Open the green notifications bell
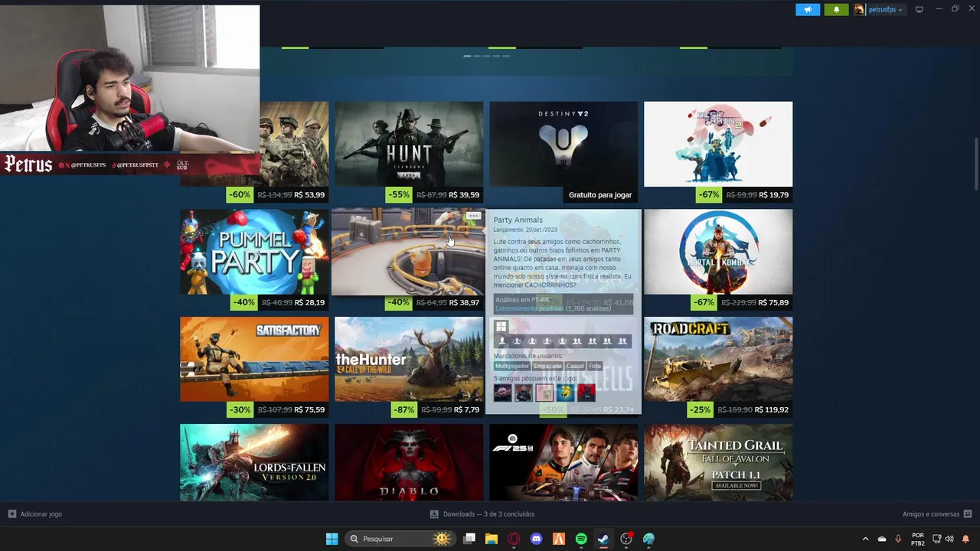The height and width of the screenshot is (551, 980). click(x=836, y=9)
